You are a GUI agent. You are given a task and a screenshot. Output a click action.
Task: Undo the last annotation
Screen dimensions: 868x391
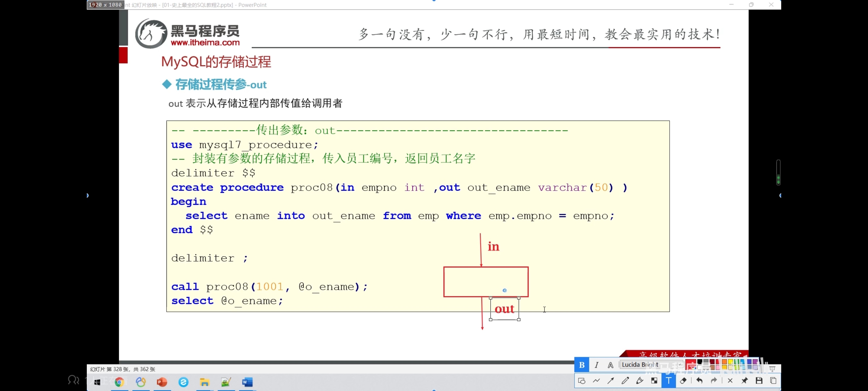[699, 380]
